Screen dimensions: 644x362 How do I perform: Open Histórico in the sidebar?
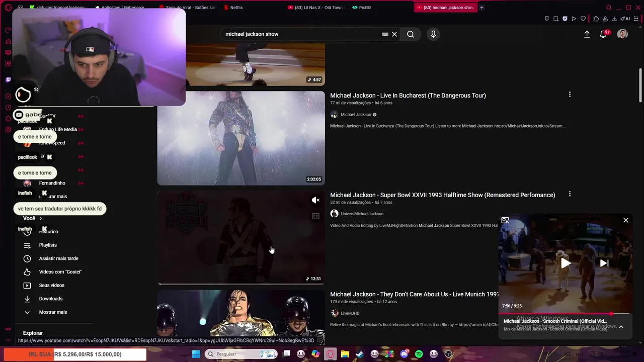point(49,232)
